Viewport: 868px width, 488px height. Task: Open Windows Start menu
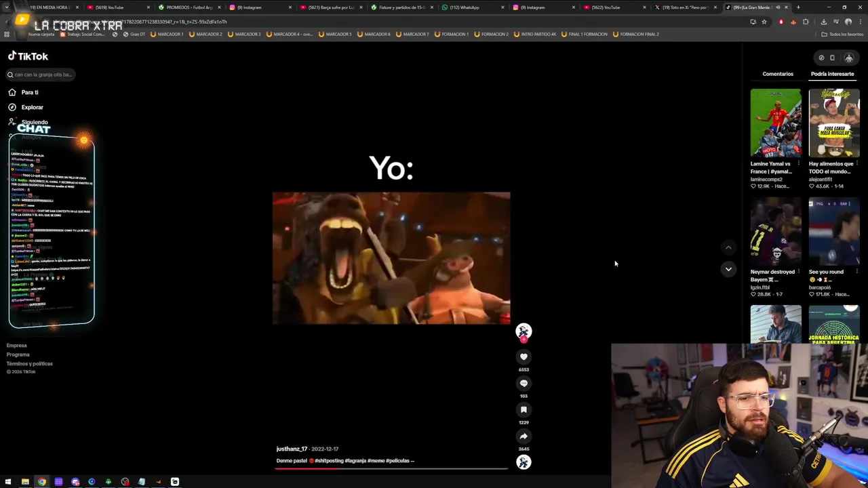tap(8, 482)
